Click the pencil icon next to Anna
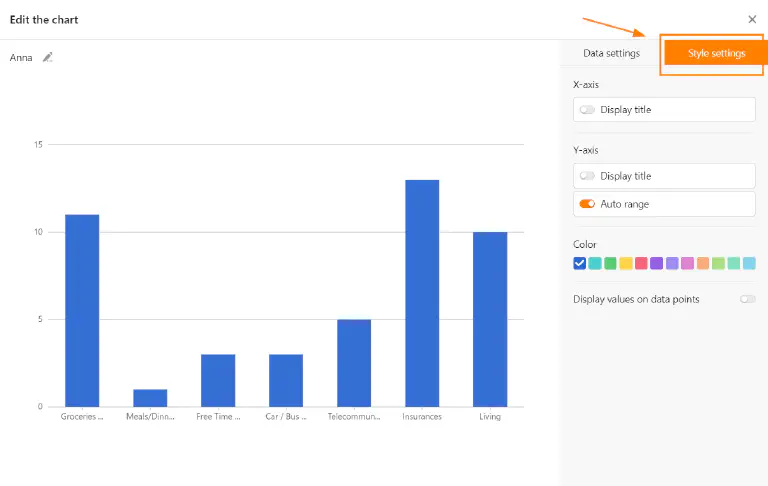This screenshot has height=486, width=768. pyautogui.click(x=47, y=57)
